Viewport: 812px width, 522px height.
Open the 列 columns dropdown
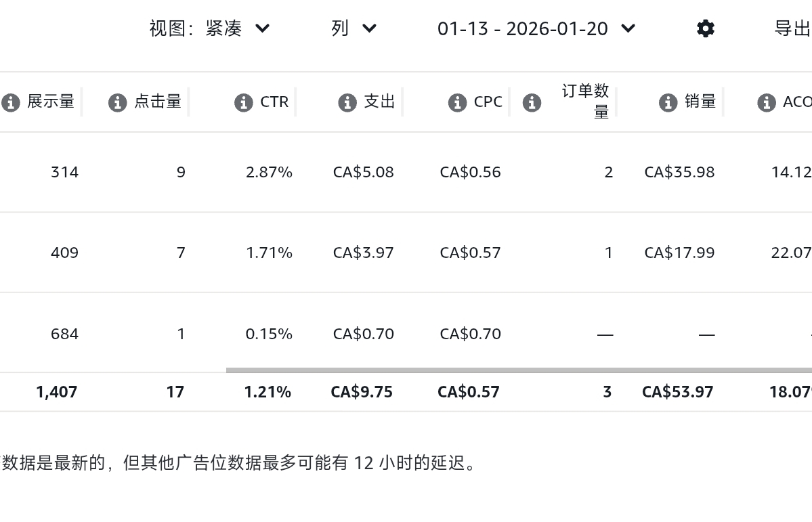[x=353, y=28]
